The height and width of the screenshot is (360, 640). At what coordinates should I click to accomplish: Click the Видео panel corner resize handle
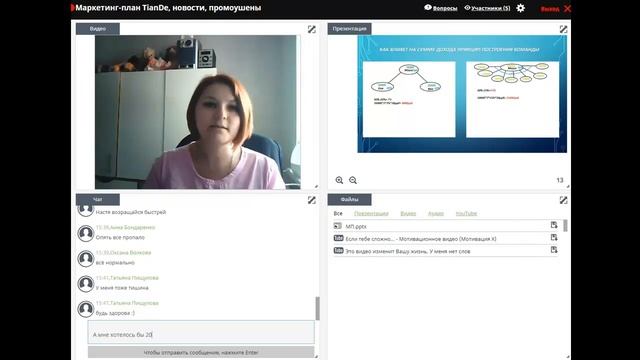click(x=316, y=187)
